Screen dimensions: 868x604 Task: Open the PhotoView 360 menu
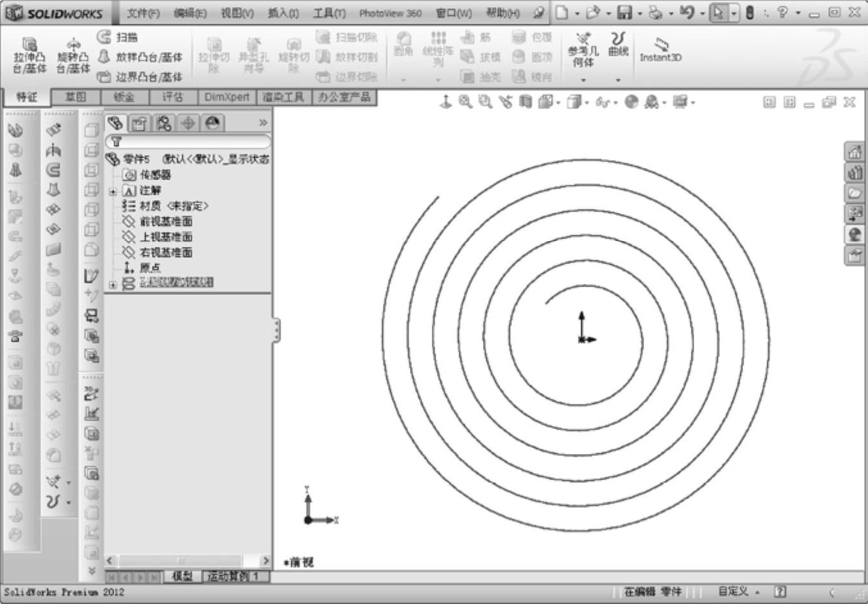[390, 13]
